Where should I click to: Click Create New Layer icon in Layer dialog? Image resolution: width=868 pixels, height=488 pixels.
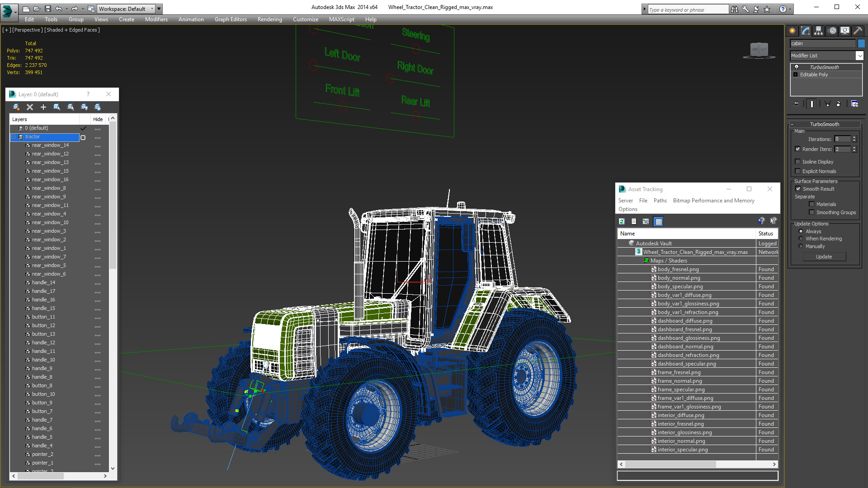coord(16,107)
